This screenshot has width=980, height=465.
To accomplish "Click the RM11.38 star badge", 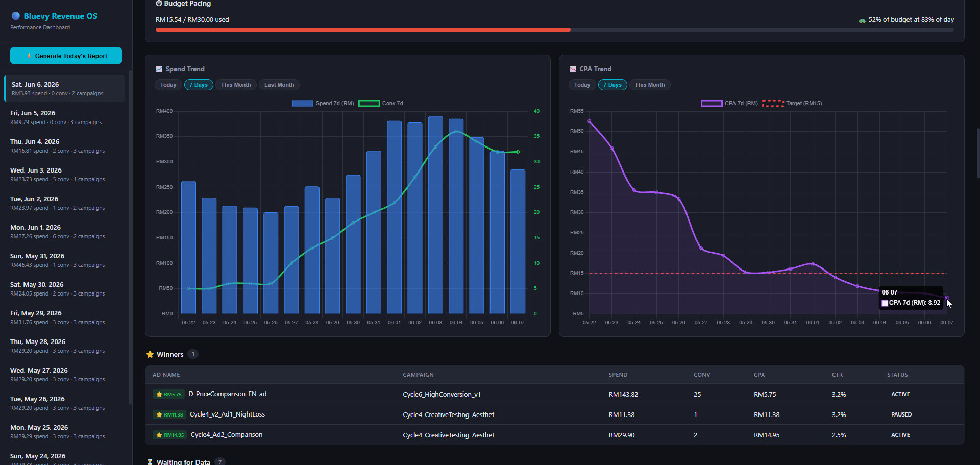I will pyautogui.click(x=169, y=414).
